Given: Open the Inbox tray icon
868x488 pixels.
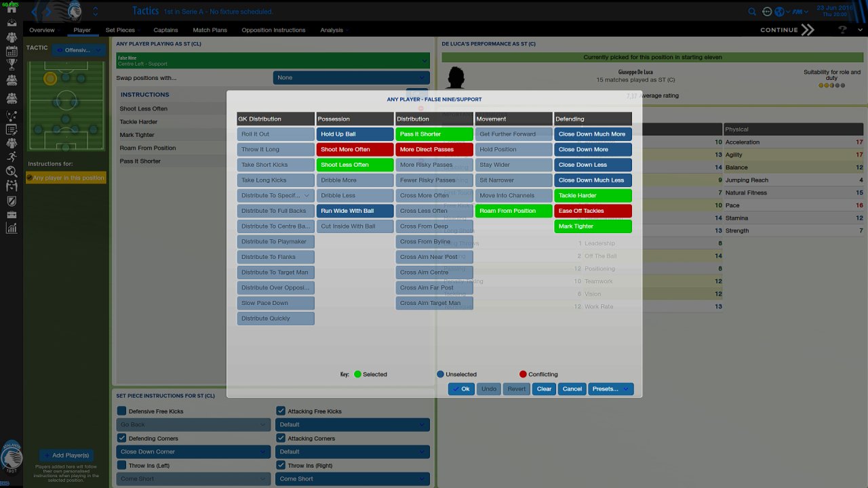Looking at the screenshot, I should pyautogui.click(x=12, y=22).
